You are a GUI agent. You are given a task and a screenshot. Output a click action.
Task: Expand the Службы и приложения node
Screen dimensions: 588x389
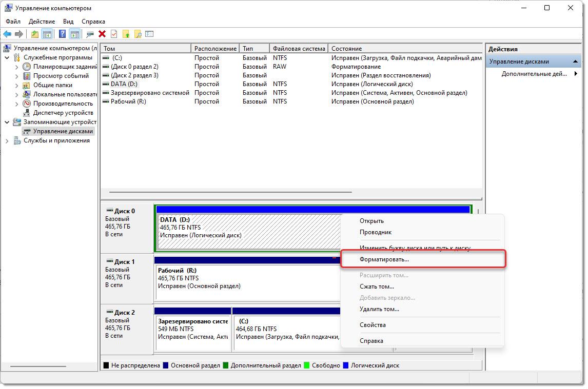point(7,141)
